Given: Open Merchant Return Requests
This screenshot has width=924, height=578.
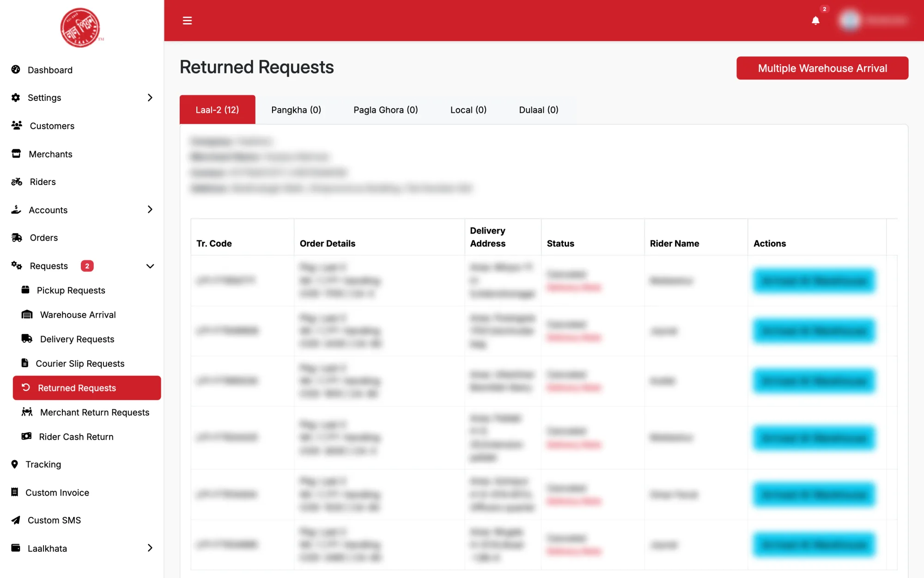Looking at the screenshot, I should coord(94,412).
